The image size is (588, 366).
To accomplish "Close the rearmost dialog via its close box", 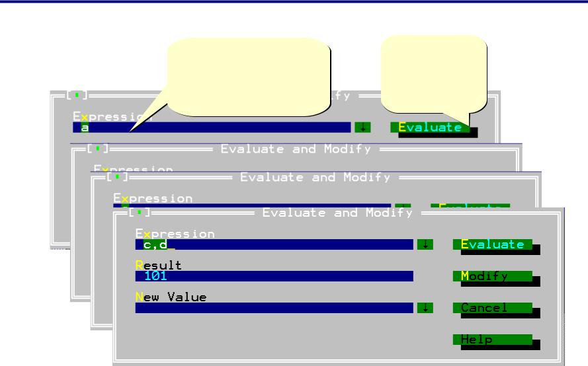I will [x=77, y=95].
